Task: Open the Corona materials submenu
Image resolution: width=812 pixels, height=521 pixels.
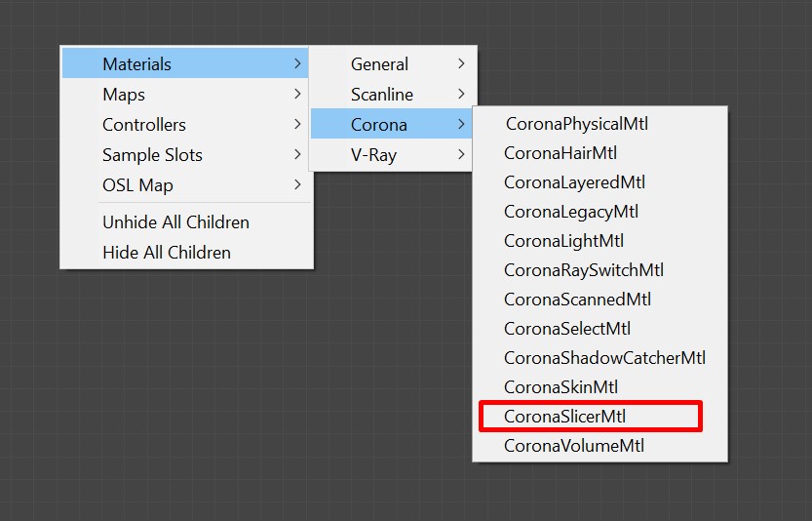Action: (x=392, y=124)
